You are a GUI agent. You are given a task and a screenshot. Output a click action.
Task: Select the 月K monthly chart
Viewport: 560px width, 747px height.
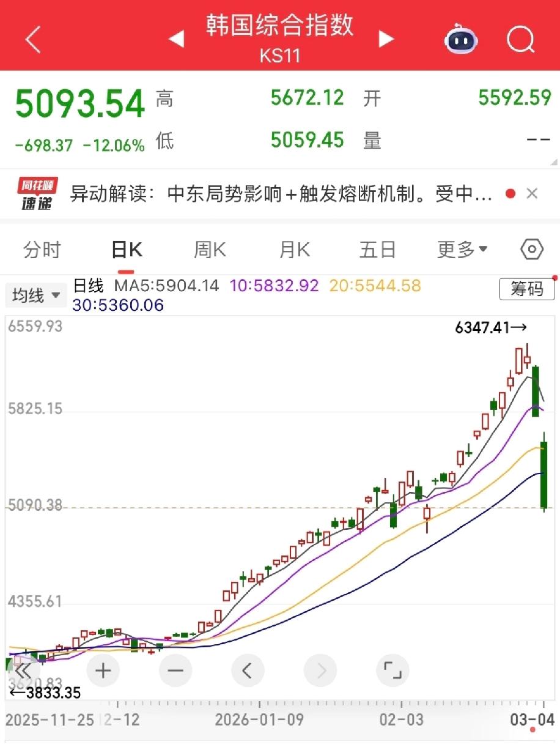tap(294, 249)
